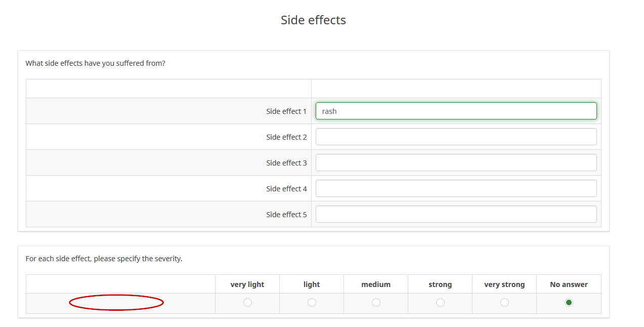This screenshot has width=644, height=327.
Task: Choose the "light" severity radio option
Action: pos(312,302)
